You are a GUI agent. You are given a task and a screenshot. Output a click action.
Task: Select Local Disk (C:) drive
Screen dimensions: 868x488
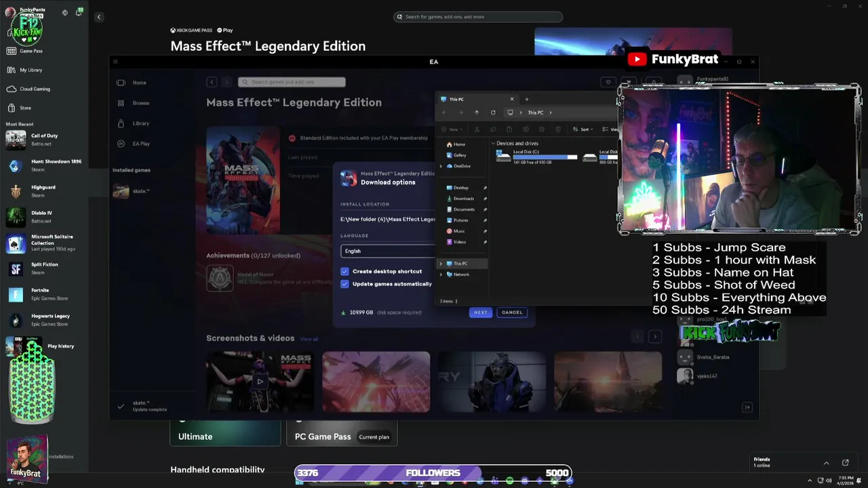537,157
